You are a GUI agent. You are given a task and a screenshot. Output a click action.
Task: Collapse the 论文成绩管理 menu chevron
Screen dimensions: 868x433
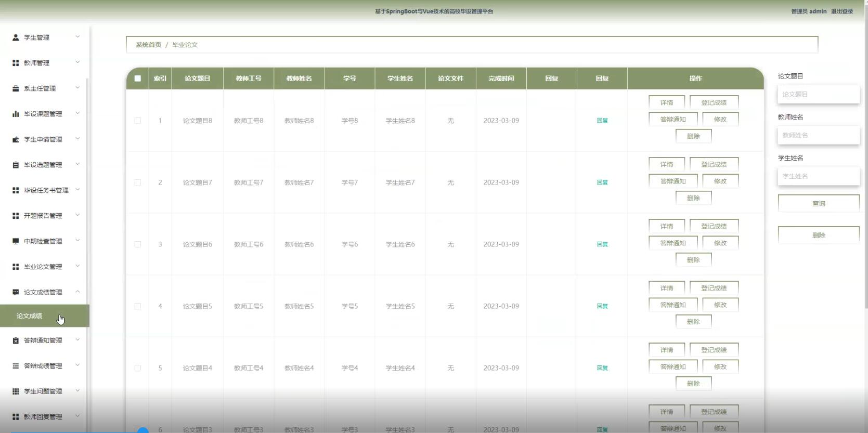(x=77, y=292)
